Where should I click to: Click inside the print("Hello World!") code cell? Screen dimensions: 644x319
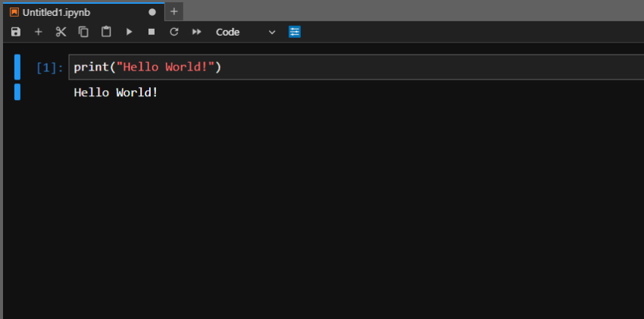click(356, 67)
